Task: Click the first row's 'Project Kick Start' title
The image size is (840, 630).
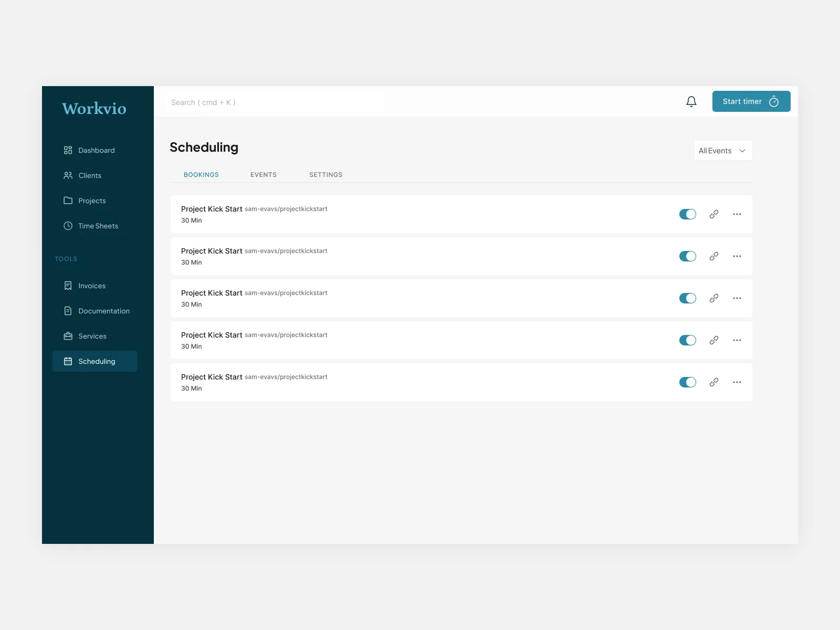Action: pyautogui.click(x=212, y=209)
